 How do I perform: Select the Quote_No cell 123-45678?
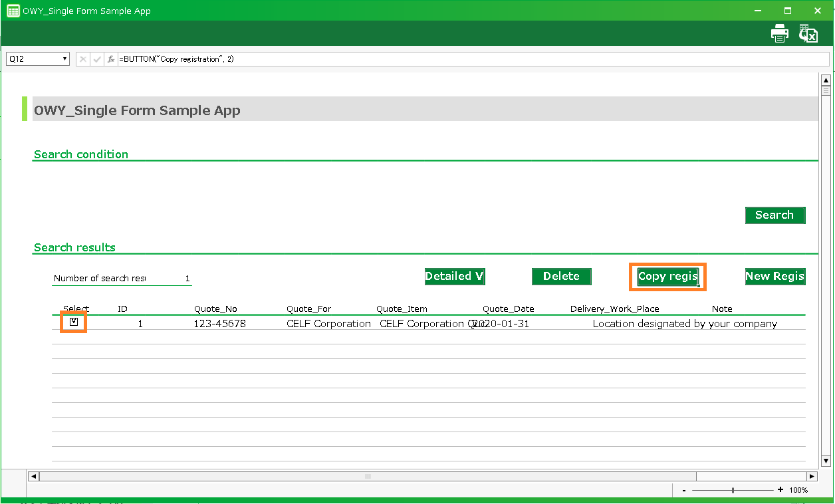pos(220,324)
